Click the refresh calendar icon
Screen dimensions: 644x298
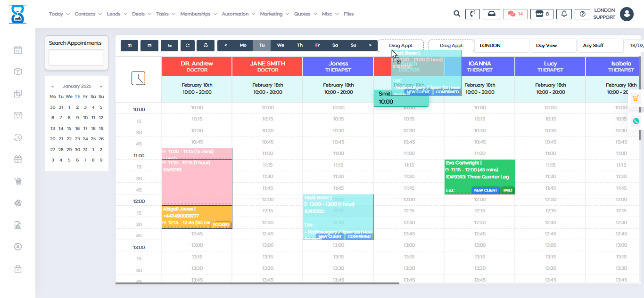pyautogui.click(x=188, y=46)
